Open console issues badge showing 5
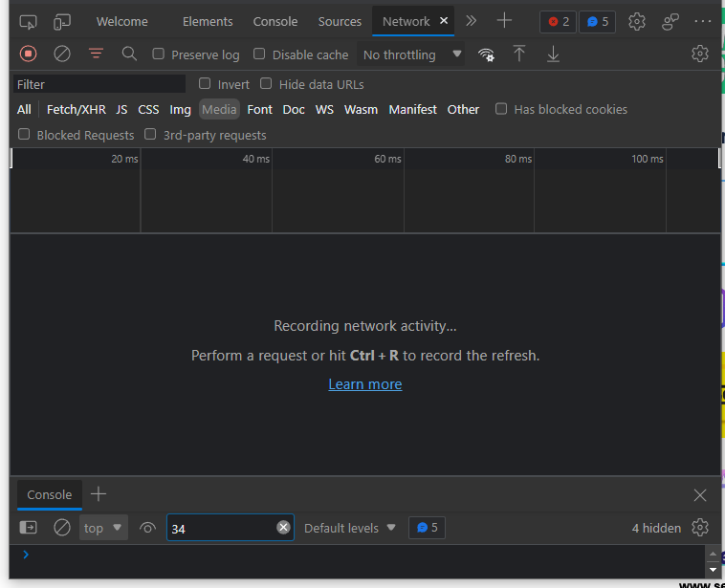725x588 pixels. pos(427,528)
